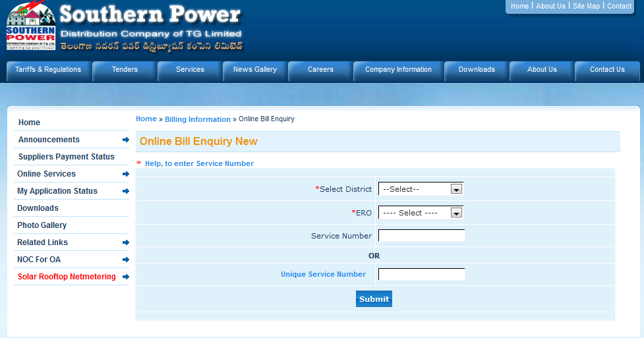Screen dimensions: 644x338
Task: Submit the bill enquiry form
Action: (374, 299)
